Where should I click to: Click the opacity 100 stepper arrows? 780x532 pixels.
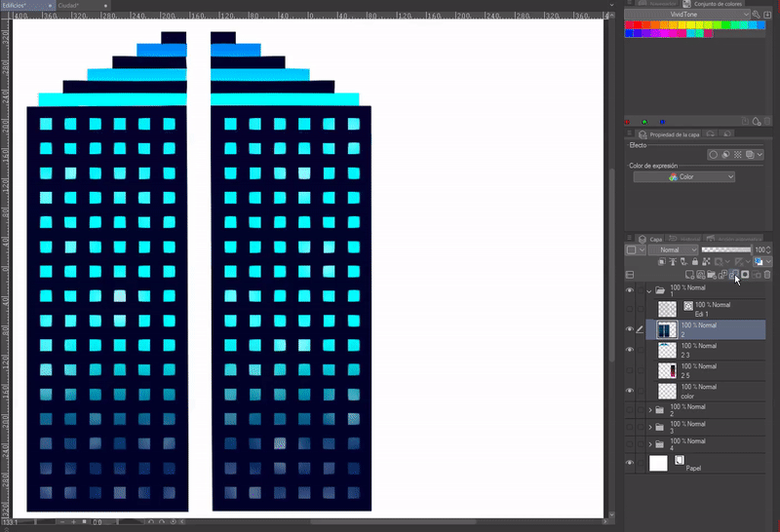(x=769, y=249)
